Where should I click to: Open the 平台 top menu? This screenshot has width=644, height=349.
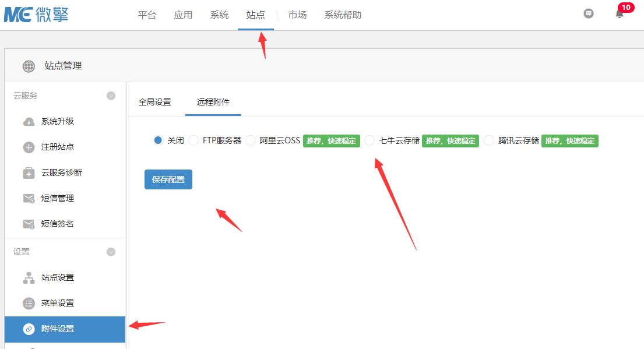pyautogui.click(x=147, y=15)
